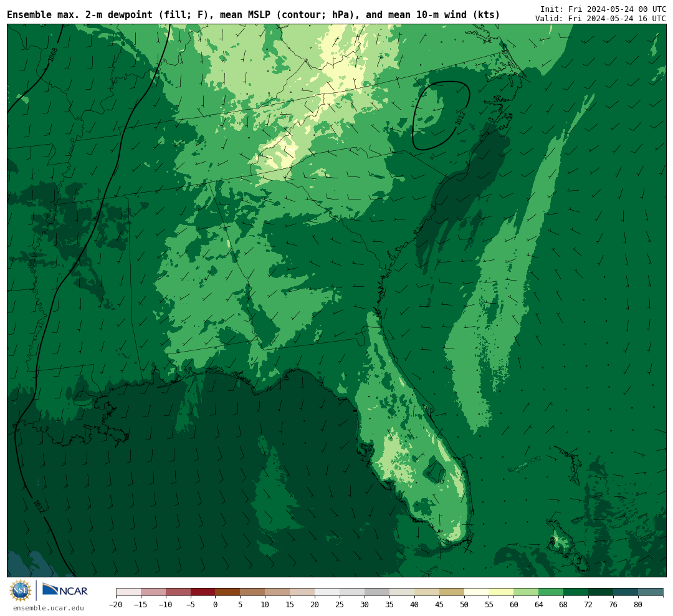Click the colorbar tick label 0
The width and height of the screenshot is (673, 616).
(x=216, y=604)
